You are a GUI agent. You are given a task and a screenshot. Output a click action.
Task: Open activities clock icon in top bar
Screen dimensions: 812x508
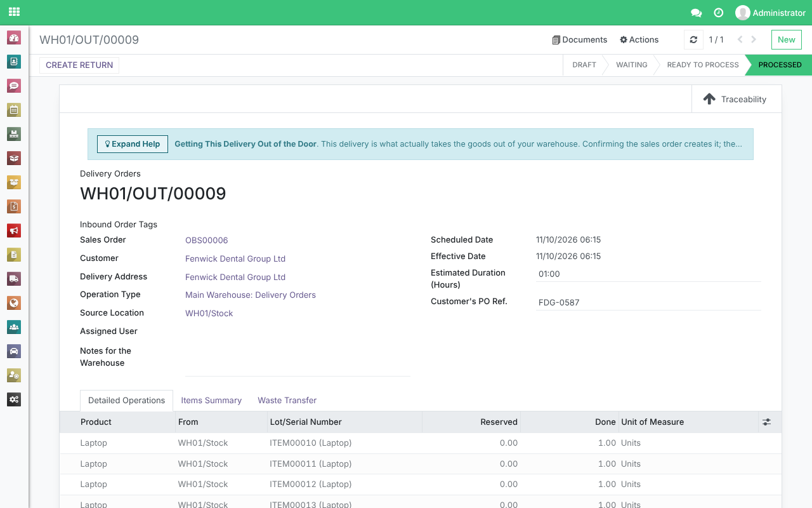[x=719, y=13]
